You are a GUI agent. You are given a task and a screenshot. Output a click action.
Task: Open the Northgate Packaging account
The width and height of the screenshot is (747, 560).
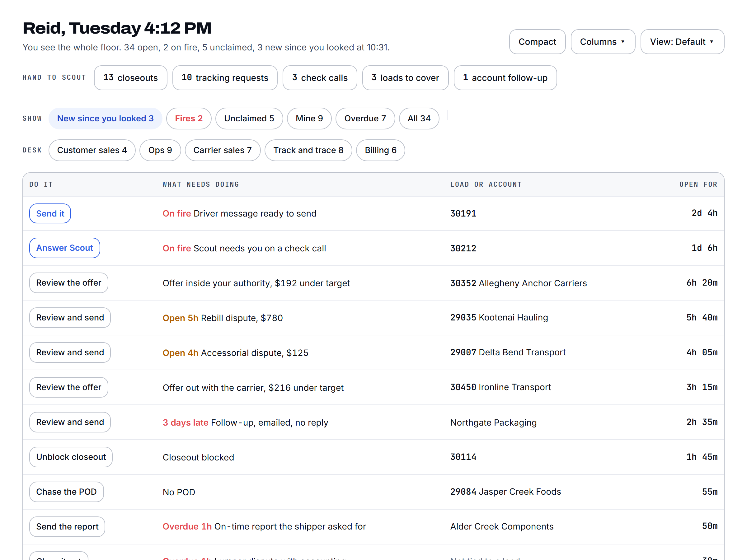click(x=493, y=422)
